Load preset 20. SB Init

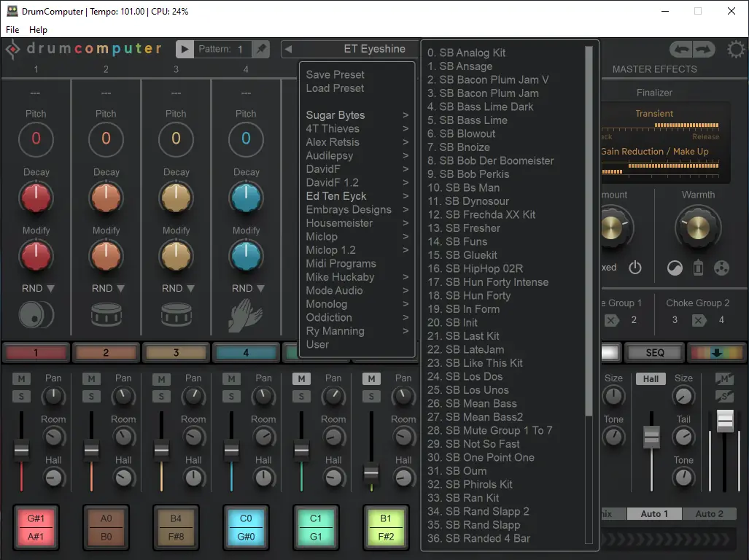[452, 323]
